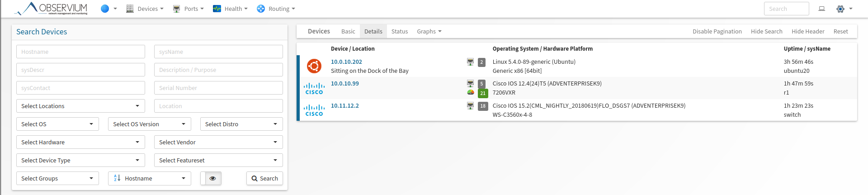Click the green 21 sensors badge
The width and height of the screenshot is (868, 195).
pos(483,93)
